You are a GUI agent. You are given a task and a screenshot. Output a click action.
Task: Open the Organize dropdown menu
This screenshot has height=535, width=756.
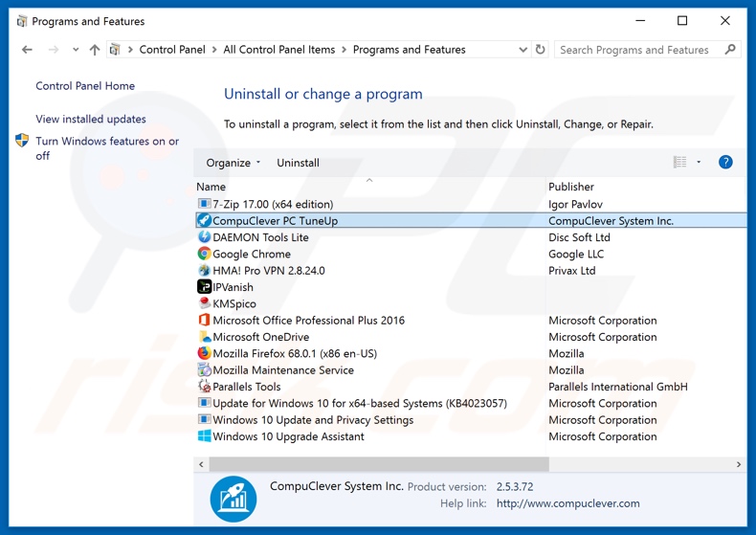(x=233, y=163)
